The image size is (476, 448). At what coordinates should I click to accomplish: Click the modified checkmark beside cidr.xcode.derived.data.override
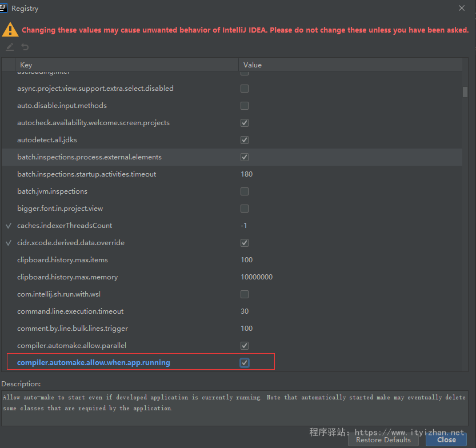(x=9, y=243)
